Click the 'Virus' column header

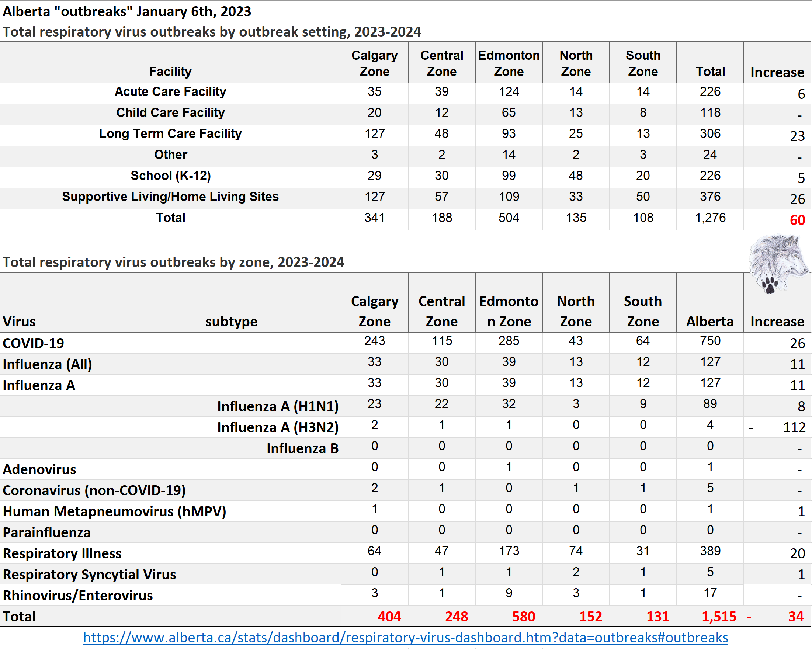pyautogui.click(x=19, y=322)
